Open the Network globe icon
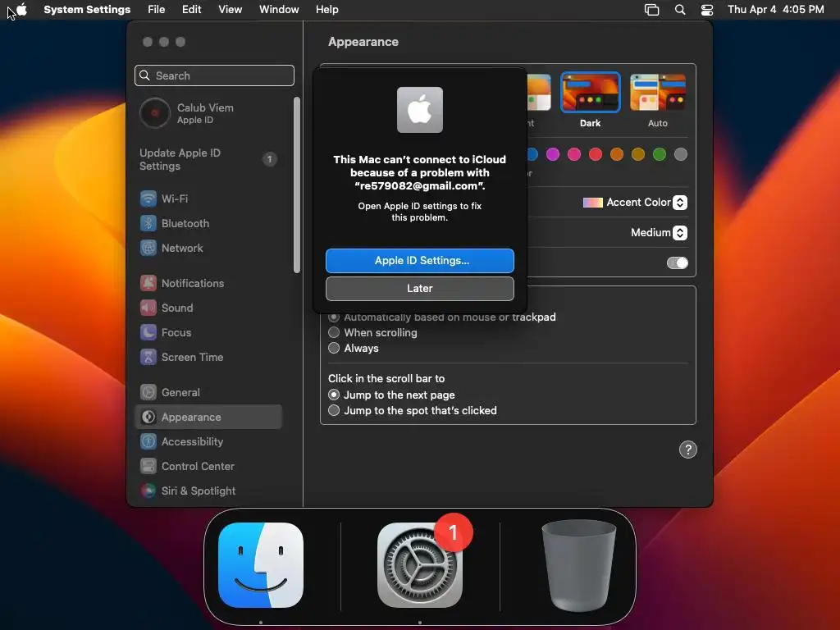The width and height of the screenshot is (840, 630). tap(148, 248)
